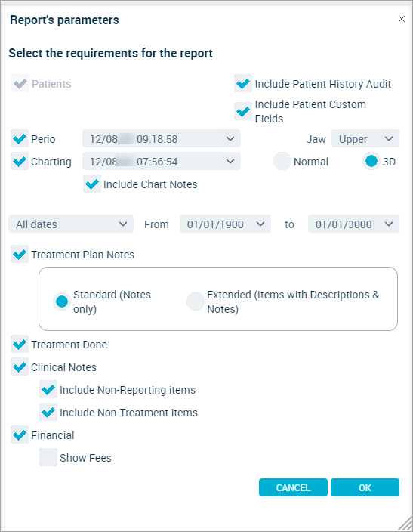Toggle the Charting checkbox

tap(20, 161)
